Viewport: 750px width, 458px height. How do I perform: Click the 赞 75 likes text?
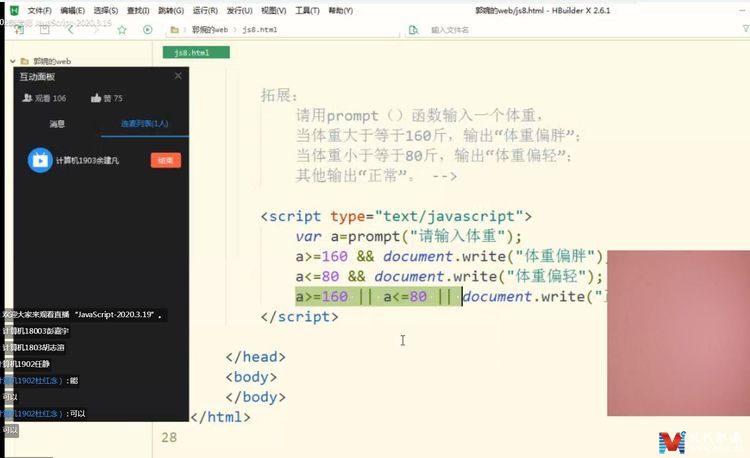pyautogui.click(x=113, y=98)
